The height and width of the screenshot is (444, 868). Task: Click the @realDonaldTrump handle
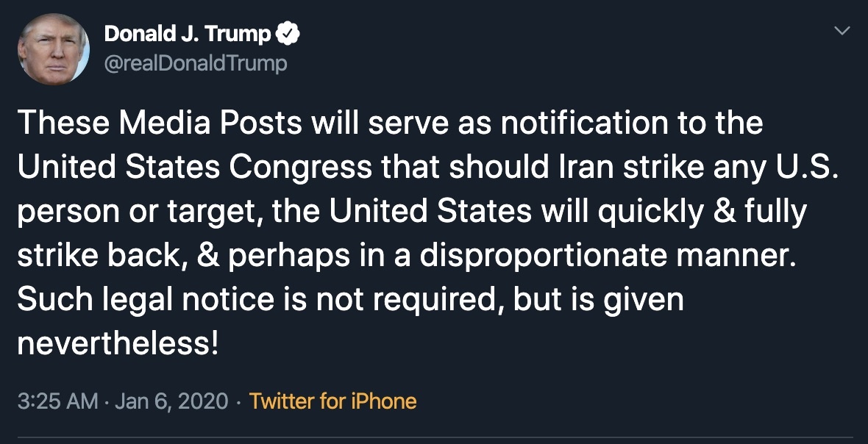[x=197, y=63]
